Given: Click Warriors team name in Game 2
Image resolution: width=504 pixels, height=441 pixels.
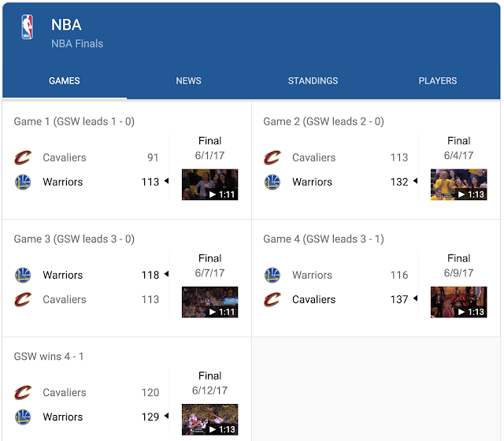Looking at the screenshot, I should [312, 182].
